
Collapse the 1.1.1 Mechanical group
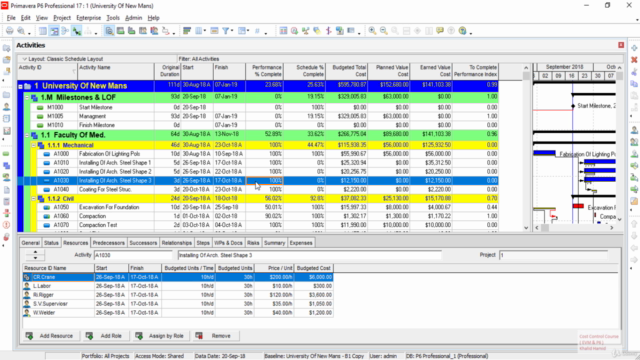click(34, 145)
